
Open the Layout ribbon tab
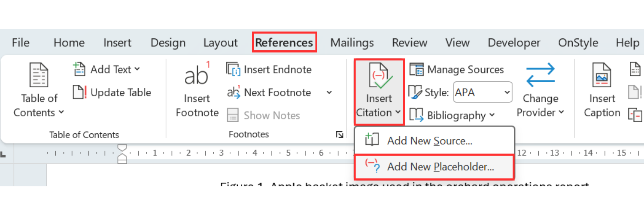coord(221,43)
